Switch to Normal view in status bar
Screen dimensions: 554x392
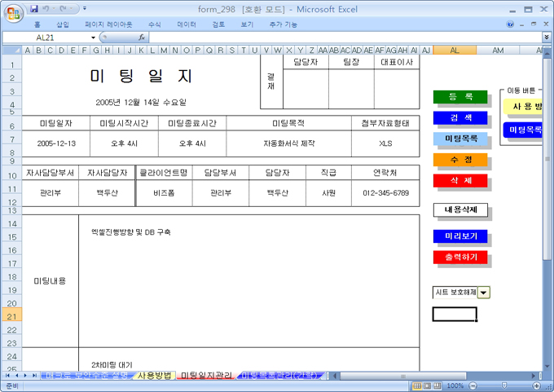click(x=416, y=385)
